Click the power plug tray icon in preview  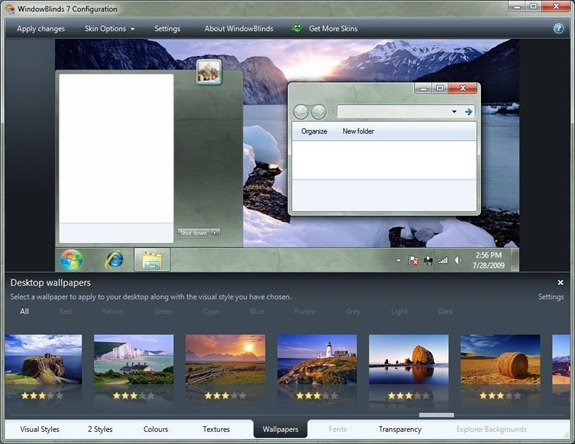(428, 260)
